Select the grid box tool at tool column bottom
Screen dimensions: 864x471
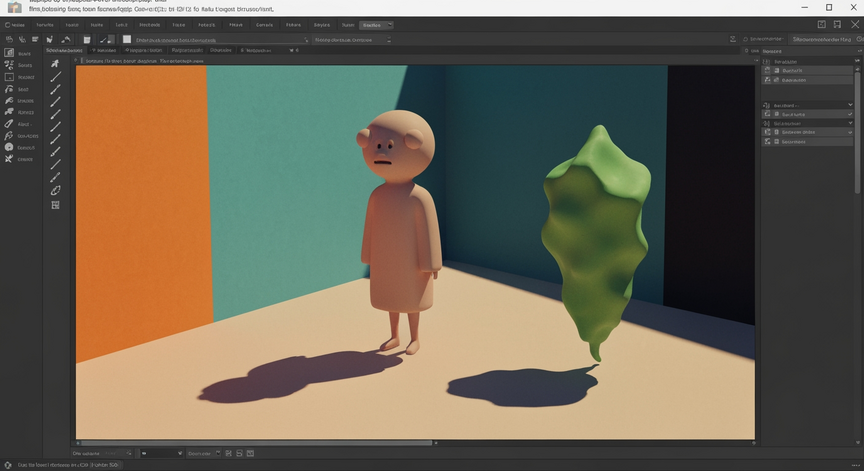(55, 205)
